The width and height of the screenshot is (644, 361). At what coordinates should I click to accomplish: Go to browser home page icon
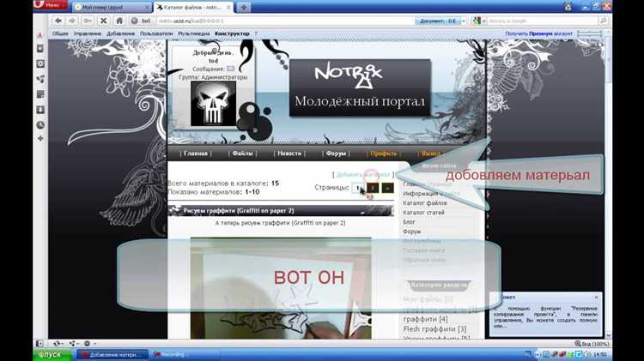pos(119,21)
